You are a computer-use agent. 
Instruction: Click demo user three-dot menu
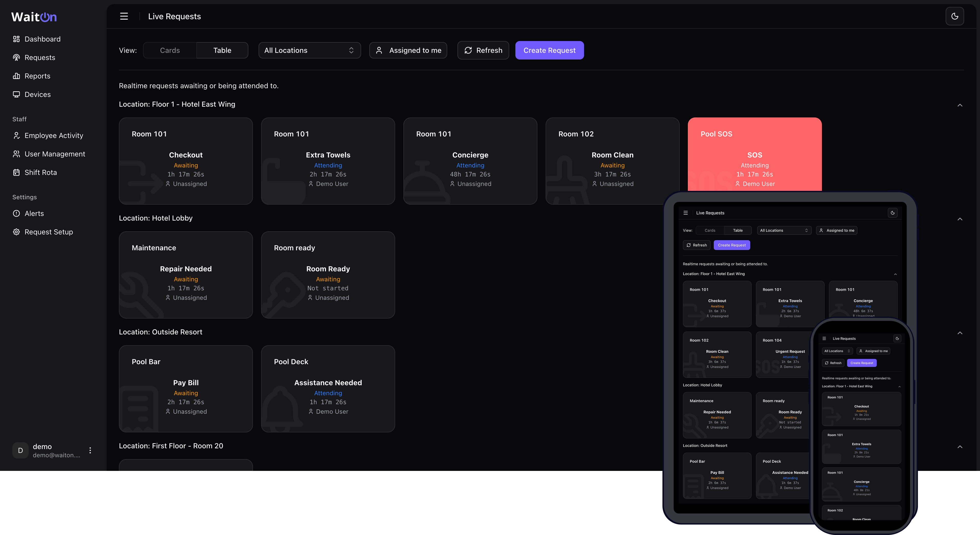(90, 450)
